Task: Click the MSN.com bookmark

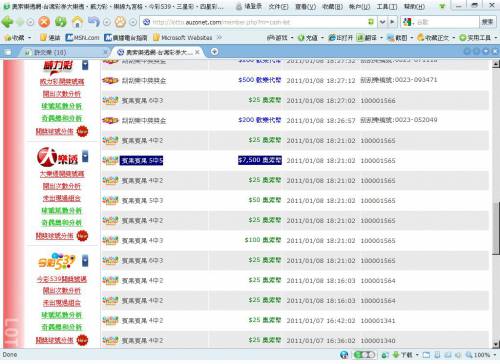Action: tap(82, 37)
